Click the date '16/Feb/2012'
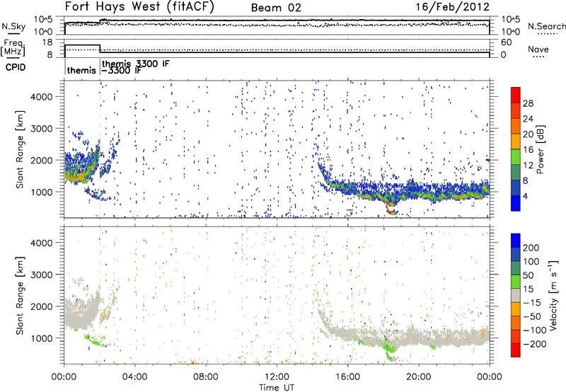The height and width of the screenshot is (392, 566). (x=452, y=7)
